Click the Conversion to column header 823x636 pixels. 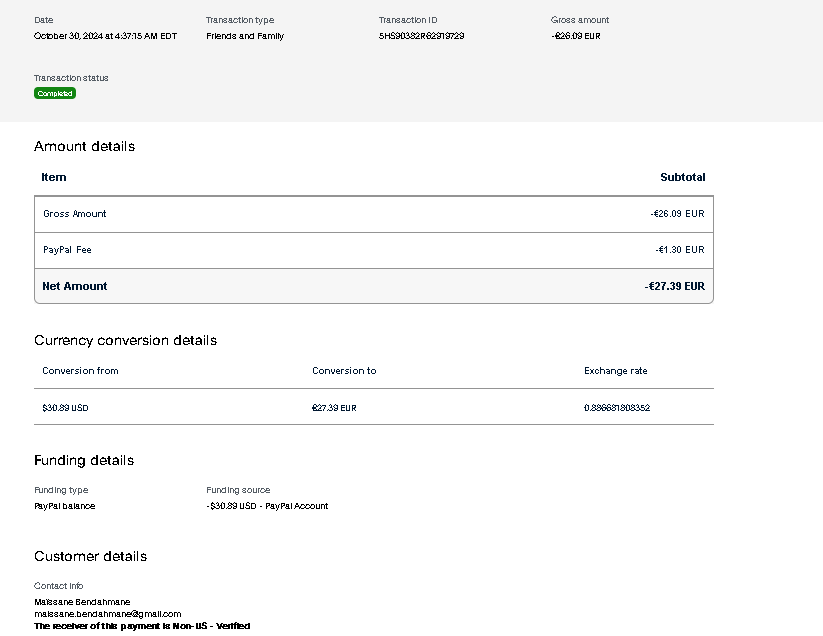(344, 371)
